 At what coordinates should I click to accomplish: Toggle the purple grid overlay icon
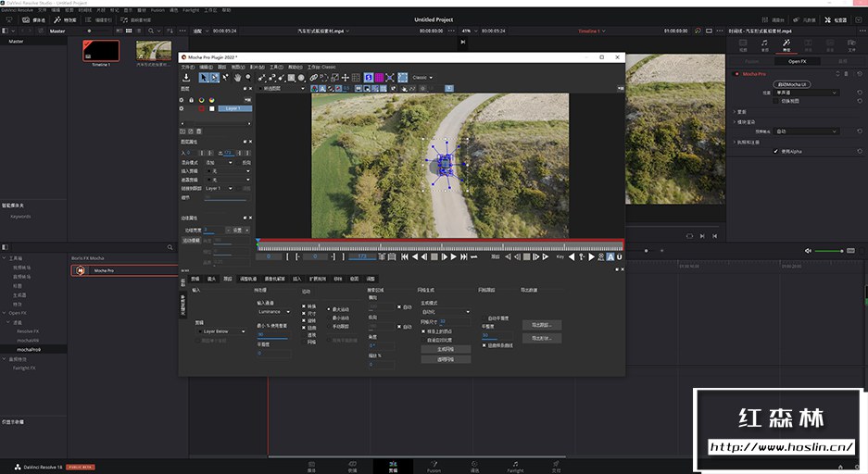(379, 78)
